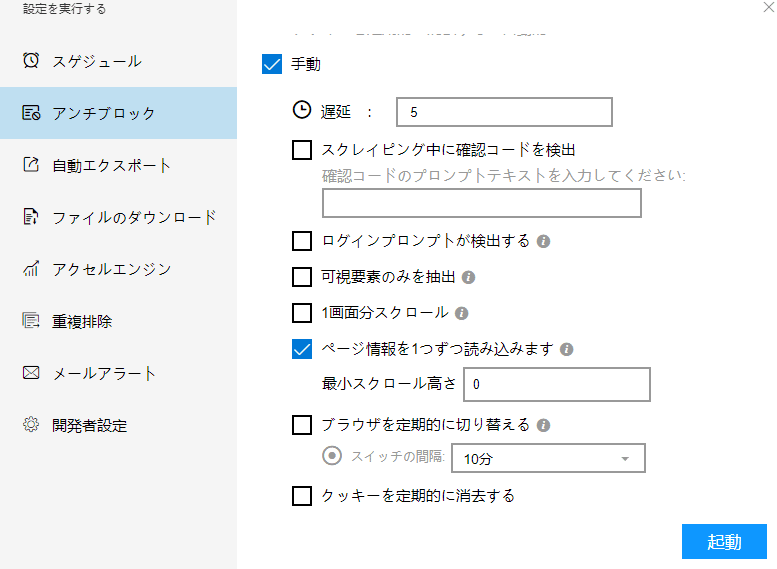Uncheck the 手動 checkbox
The image size is (777, 569).
click(272, 64)
